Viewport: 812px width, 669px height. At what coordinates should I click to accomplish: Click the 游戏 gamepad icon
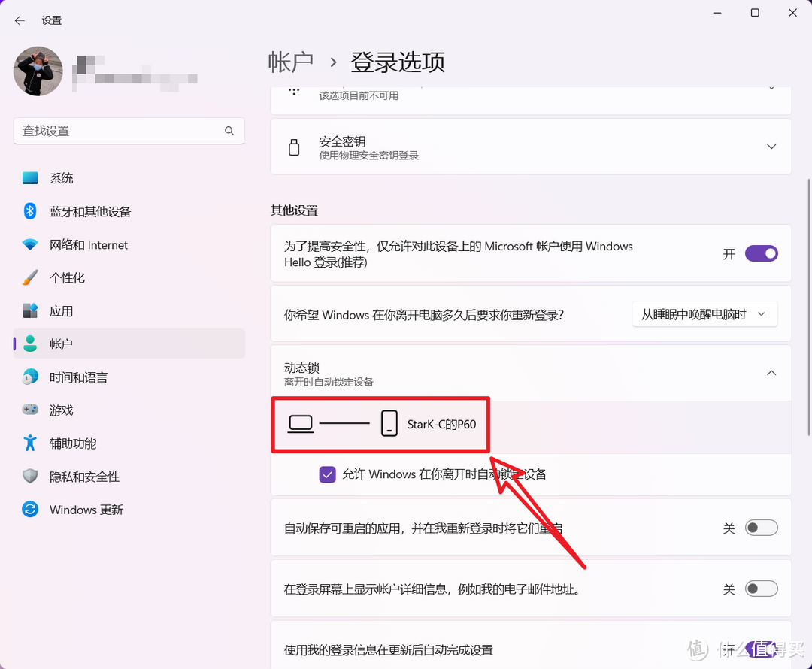30,410
